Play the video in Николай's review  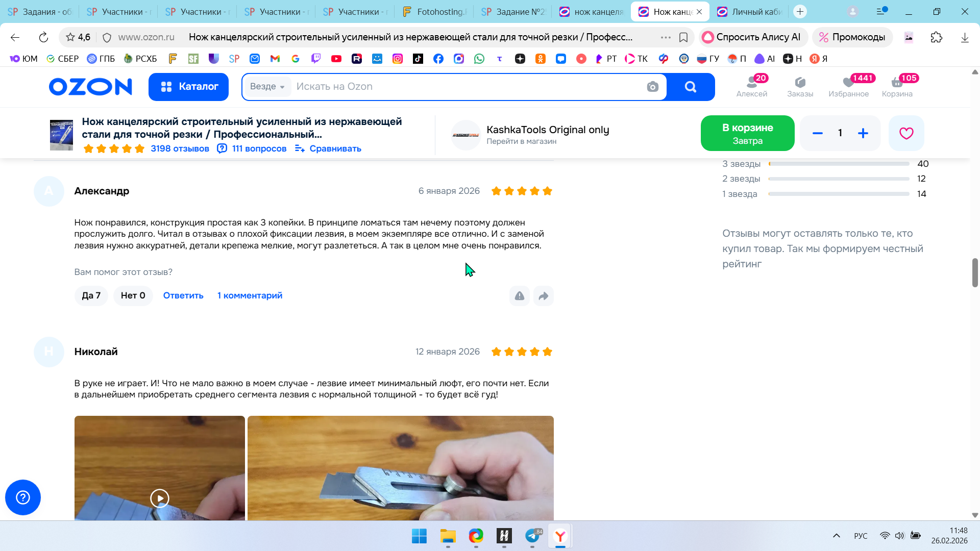(160, 498)
